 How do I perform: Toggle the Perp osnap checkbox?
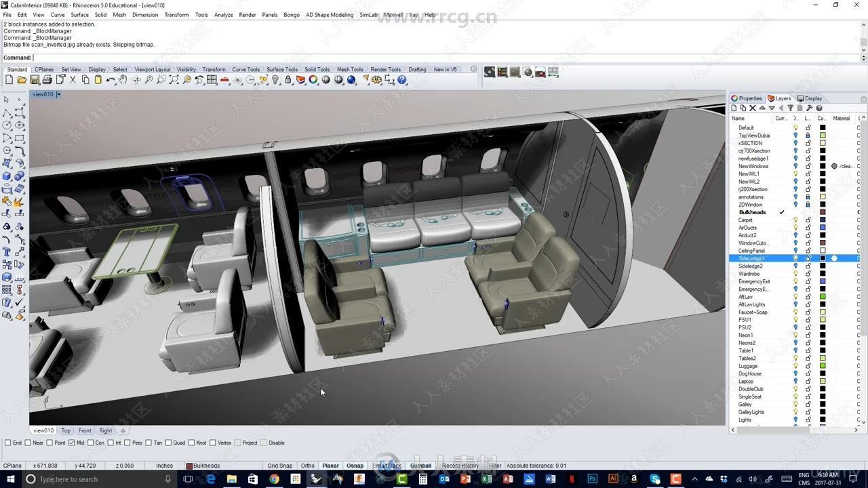click(127, 443)
